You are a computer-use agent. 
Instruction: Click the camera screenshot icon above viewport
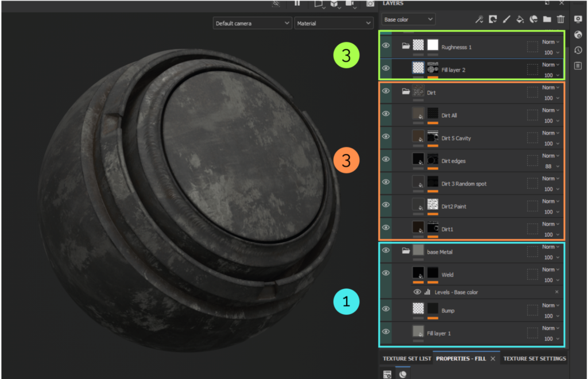click(370, 3)
